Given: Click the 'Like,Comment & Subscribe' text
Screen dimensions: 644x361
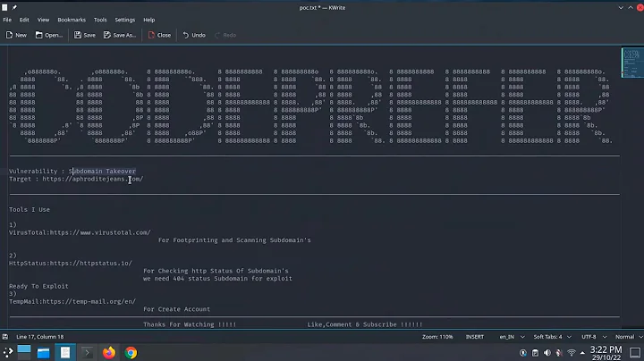Looking at the screenshot, I should pos(352,324).
